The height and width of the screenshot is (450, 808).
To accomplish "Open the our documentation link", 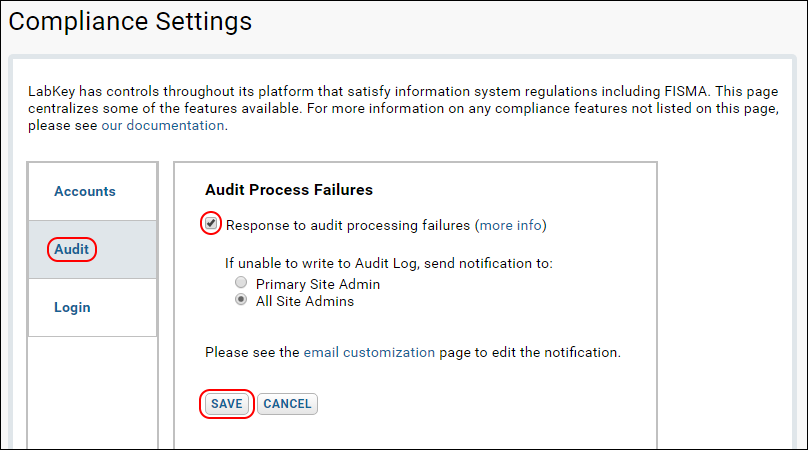I will [x=163, y=125].
